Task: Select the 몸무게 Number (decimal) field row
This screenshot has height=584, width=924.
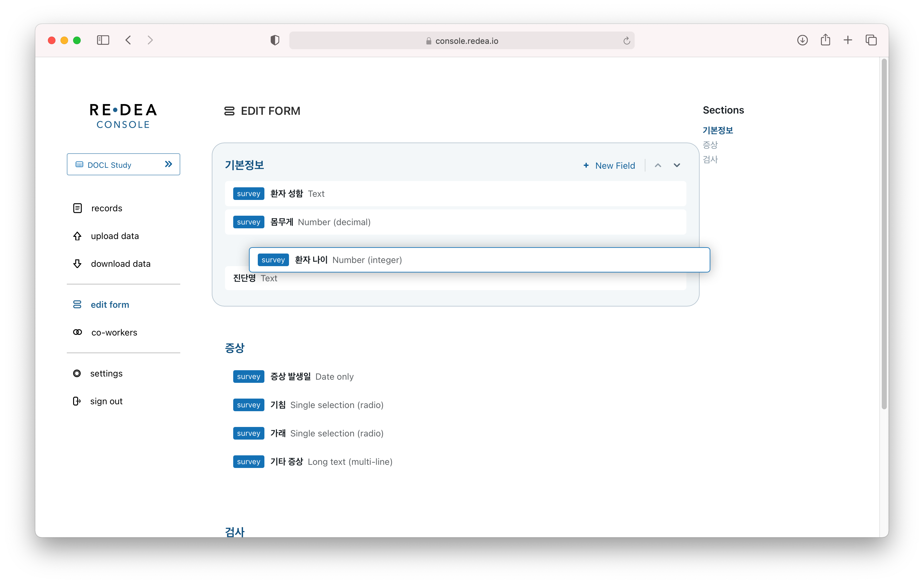Action: click(455, 222)
